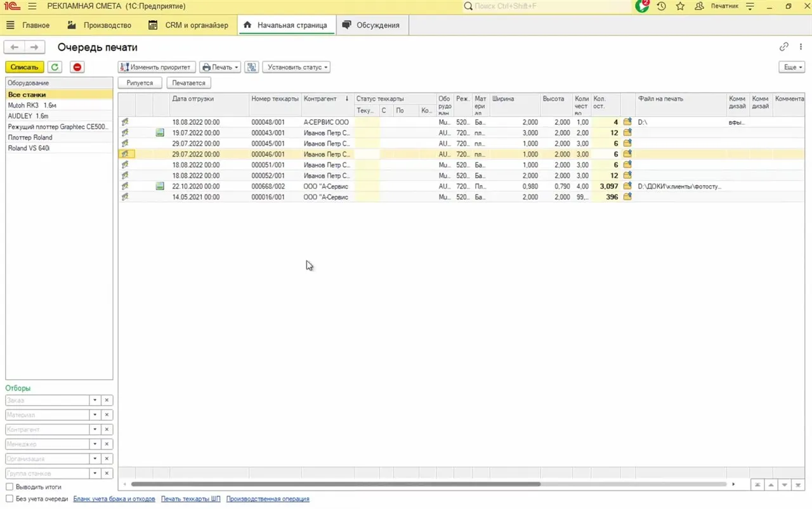Open the service settings lines icon in title bar
This screenshot has height=509, width=812.
(x=750, y=6)
